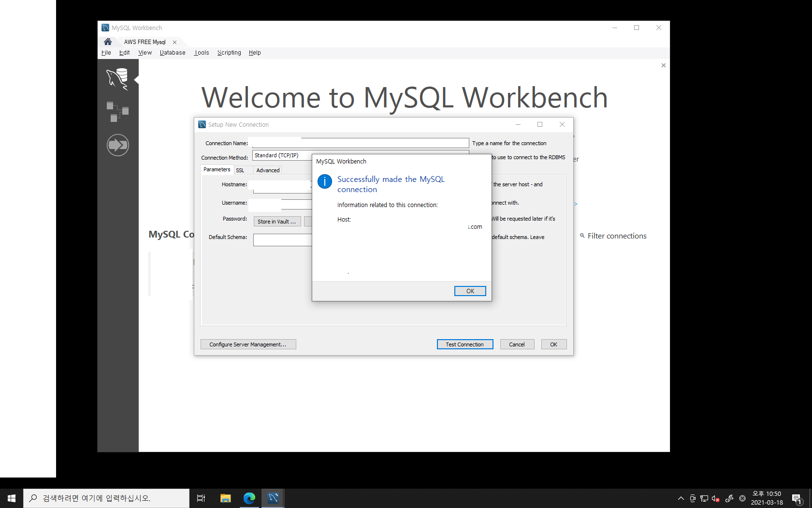Select the Parameters tab
Viewport: 812px width, 508px height.
tap(217, 170)
